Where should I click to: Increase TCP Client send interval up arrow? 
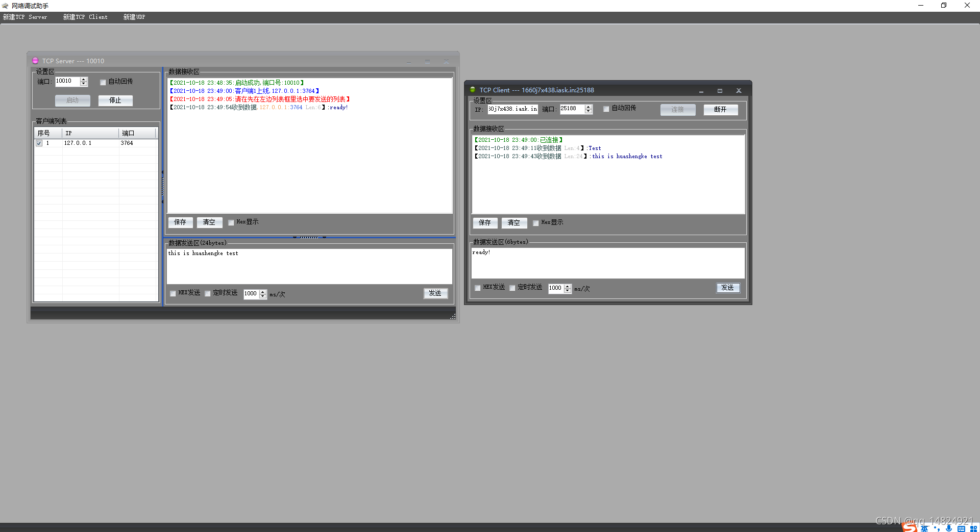(x=568, y=286)
